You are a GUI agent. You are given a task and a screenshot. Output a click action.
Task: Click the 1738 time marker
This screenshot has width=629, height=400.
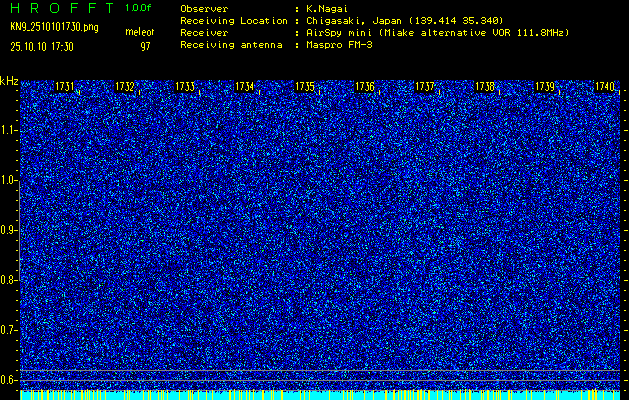(484, 88)
